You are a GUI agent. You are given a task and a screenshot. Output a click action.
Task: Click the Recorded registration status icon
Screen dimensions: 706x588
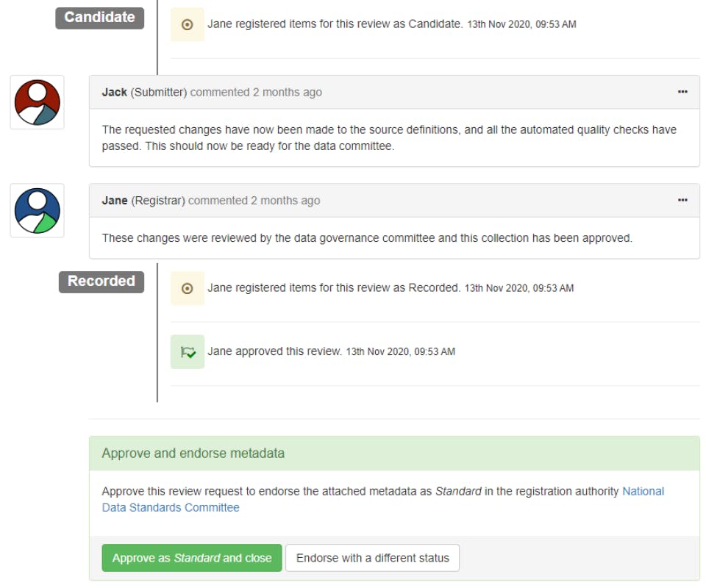pos(187,288)
